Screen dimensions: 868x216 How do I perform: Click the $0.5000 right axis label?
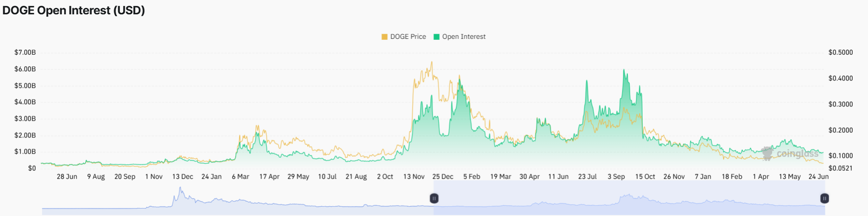point(841,52)
